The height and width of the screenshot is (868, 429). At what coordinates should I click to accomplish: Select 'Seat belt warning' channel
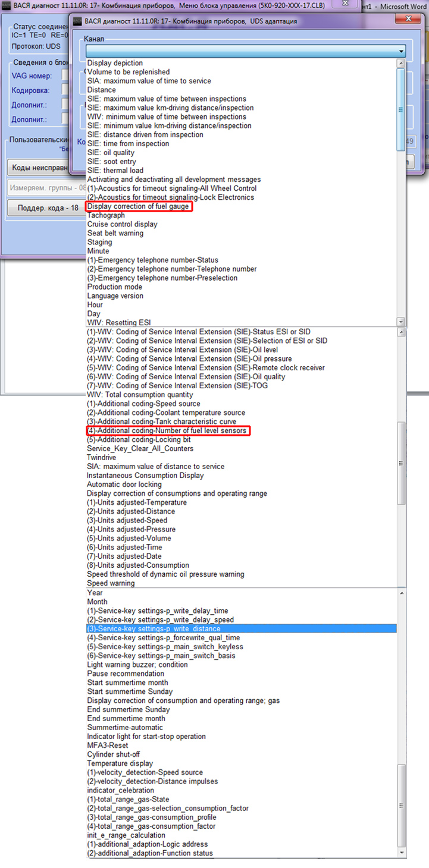(115, 233)
